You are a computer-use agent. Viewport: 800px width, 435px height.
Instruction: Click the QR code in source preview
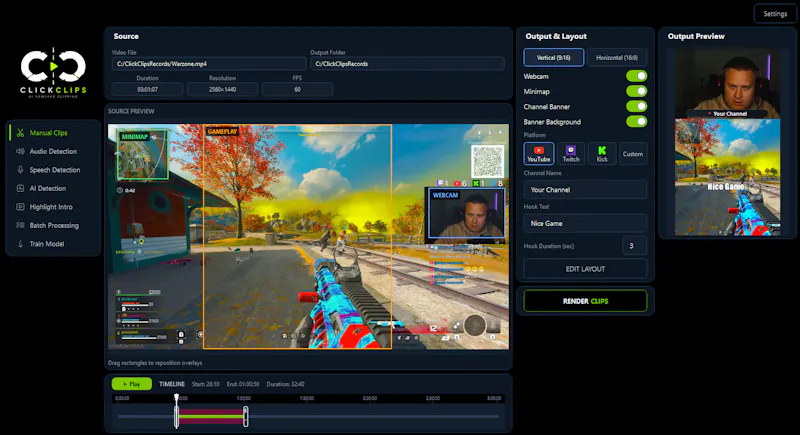click(487, 162)
